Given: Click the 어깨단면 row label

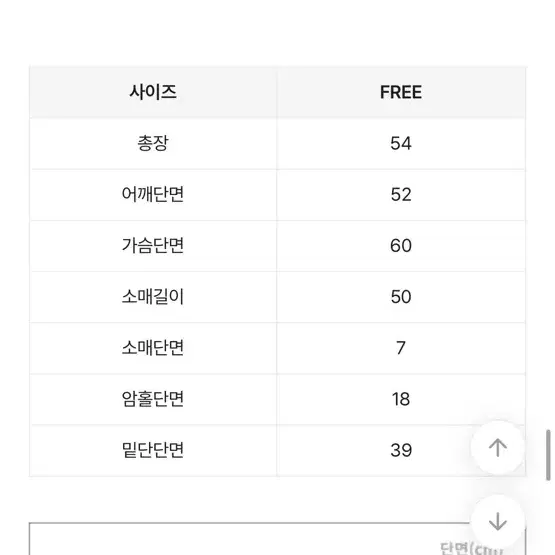Looking at the screenshot, I should [153, 194].
